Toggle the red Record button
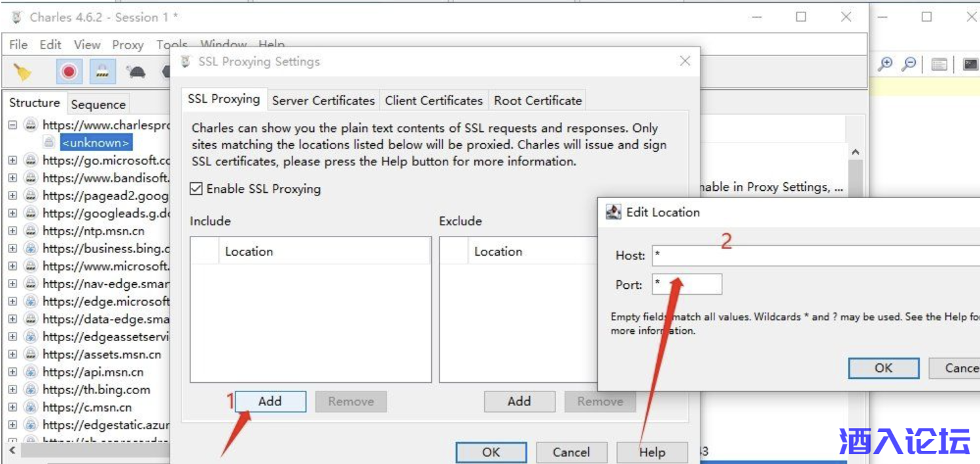This screenshot has width=980, height=464. click(x=69, y=71)
